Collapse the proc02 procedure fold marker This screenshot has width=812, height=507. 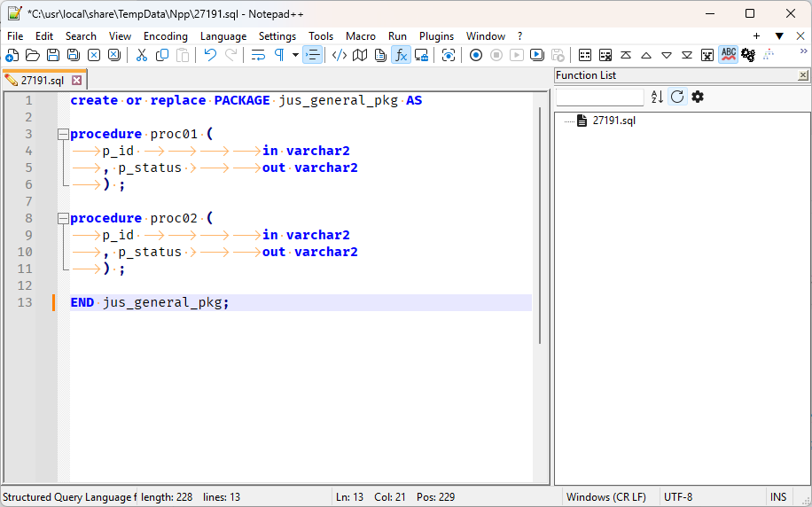62,219
